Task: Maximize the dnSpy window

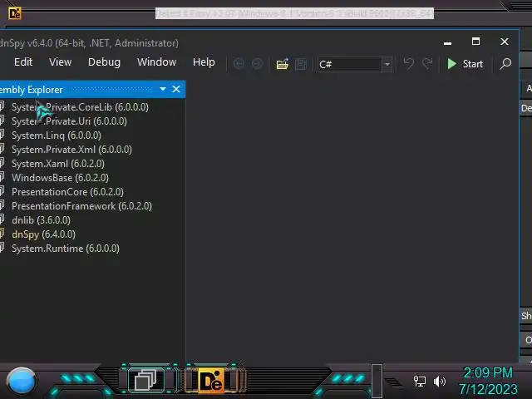Action: point(475,42)
